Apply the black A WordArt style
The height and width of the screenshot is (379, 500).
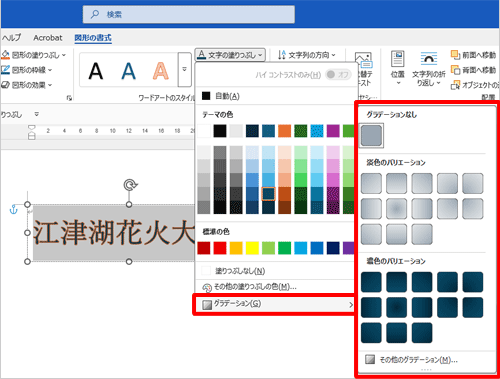96,71
